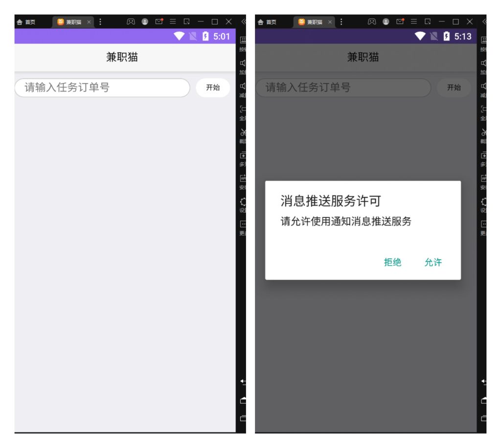Click the gamepad icon in the 5:01 window
501x448 pixels.
pyautogui.click(x=131, y=22)
